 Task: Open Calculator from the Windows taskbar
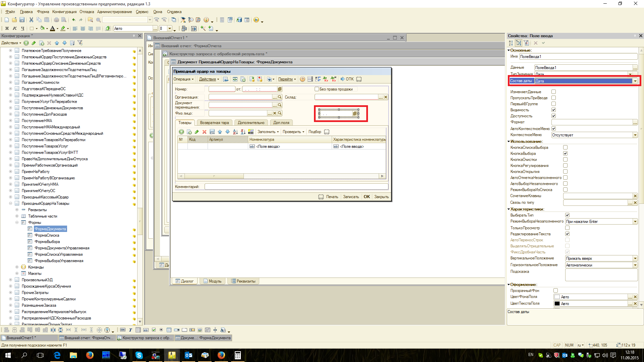pos(237,355)
